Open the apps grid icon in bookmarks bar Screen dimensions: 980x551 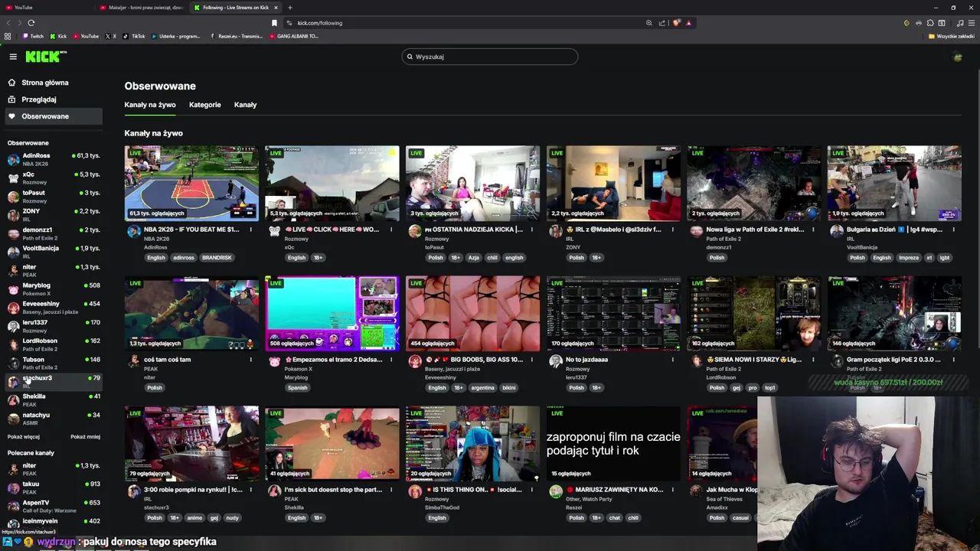[x=8, y=36]
